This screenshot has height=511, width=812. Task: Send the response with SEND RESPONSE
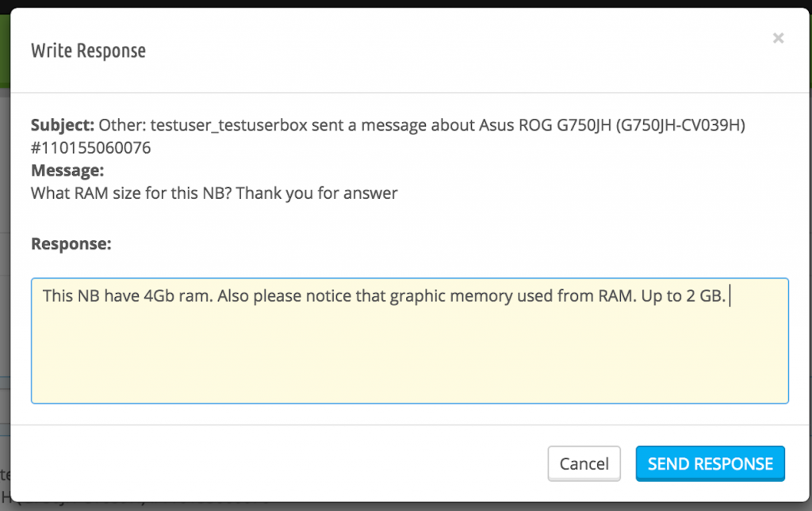710,463
